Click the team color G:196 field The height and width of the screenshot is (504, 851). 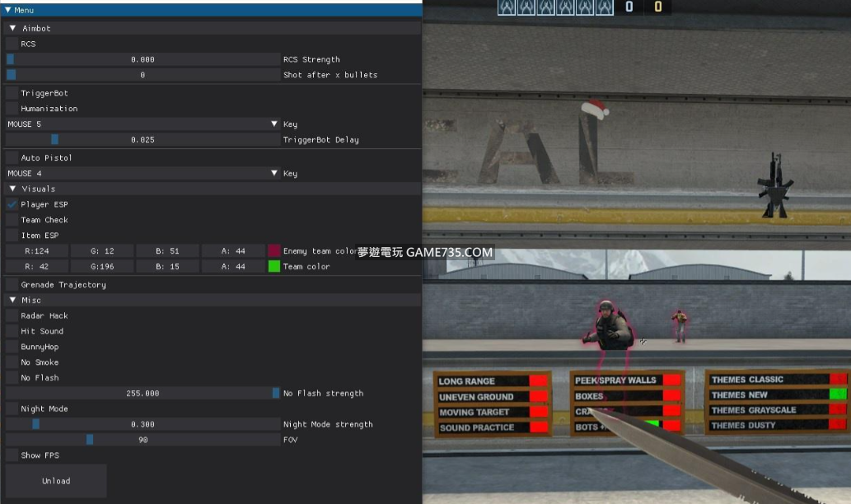[101, 267]
